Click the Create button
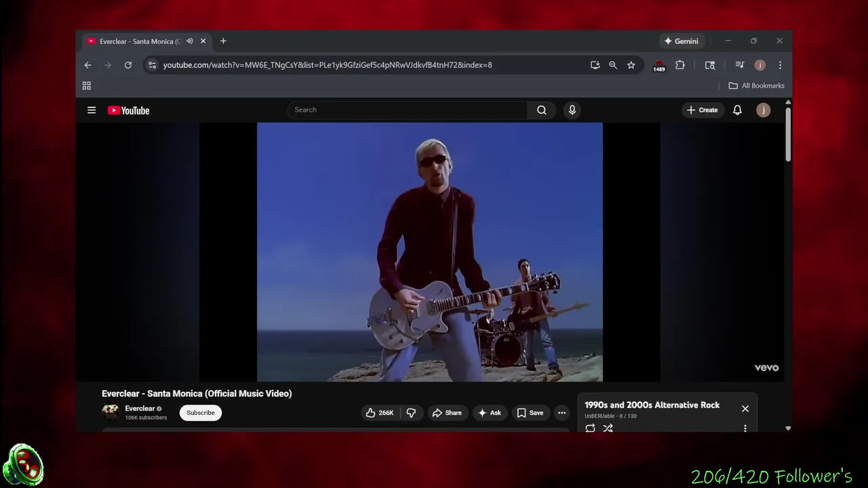868x488 pixels. (x=702, y=110)
